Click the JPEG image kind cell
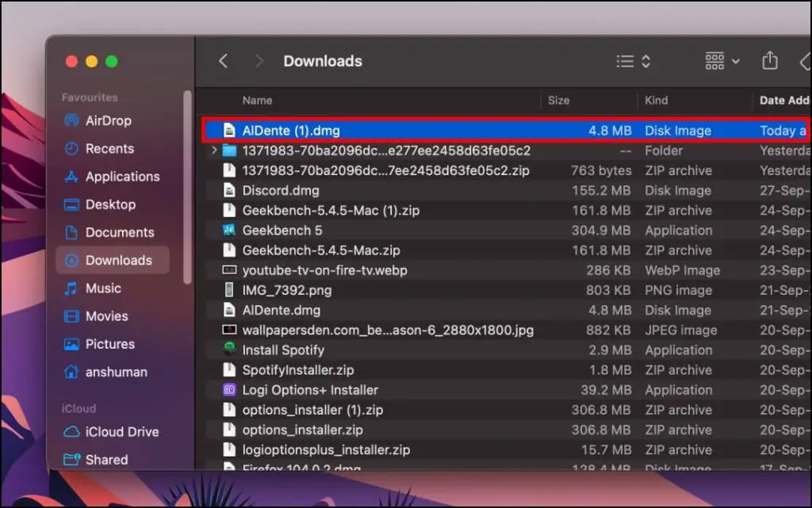The image size is (812, 508). pyautogui.click(x=680, y=330)
